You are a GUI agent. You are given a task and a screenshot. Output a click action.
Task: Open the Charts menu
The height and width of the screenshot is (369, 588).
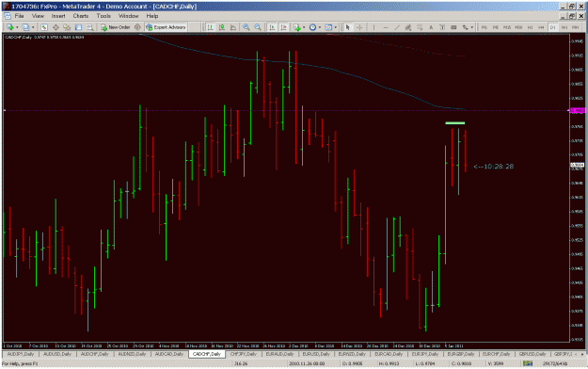(x=81, y=16)
